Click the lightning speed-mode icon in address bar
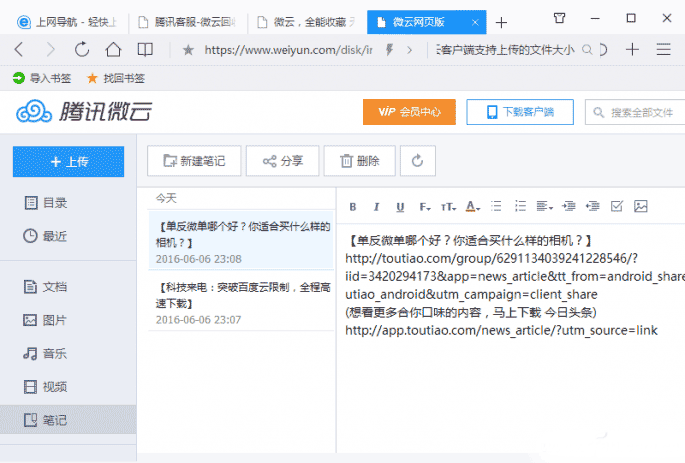The height and width of the screenshot is (463, 685). point(389,50)
